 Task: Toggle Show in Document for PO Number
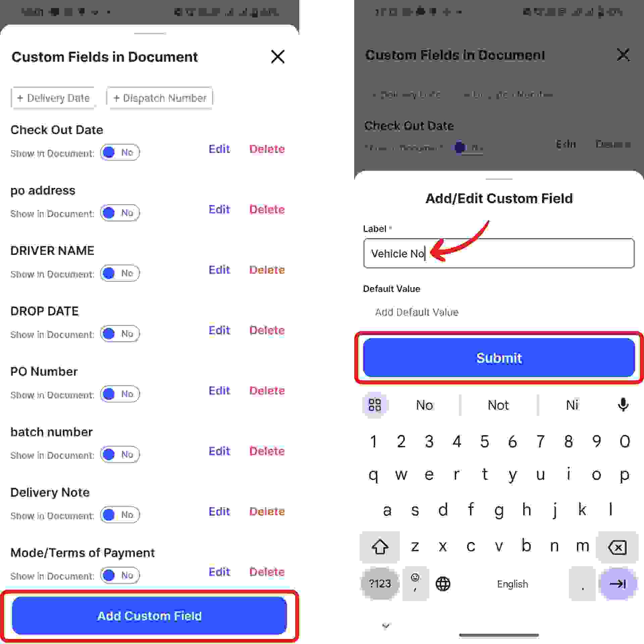pyautogui.click(x=120, y=394)
